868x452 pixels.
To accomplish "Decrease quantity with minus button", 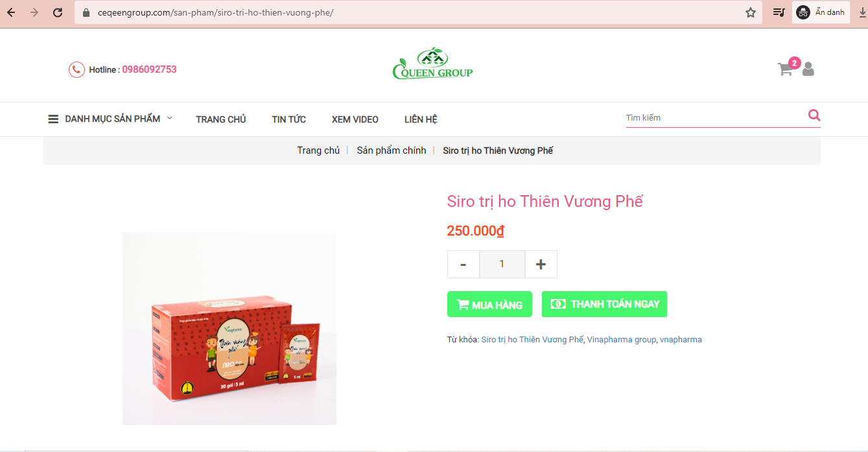I will [x=463, y=265].
